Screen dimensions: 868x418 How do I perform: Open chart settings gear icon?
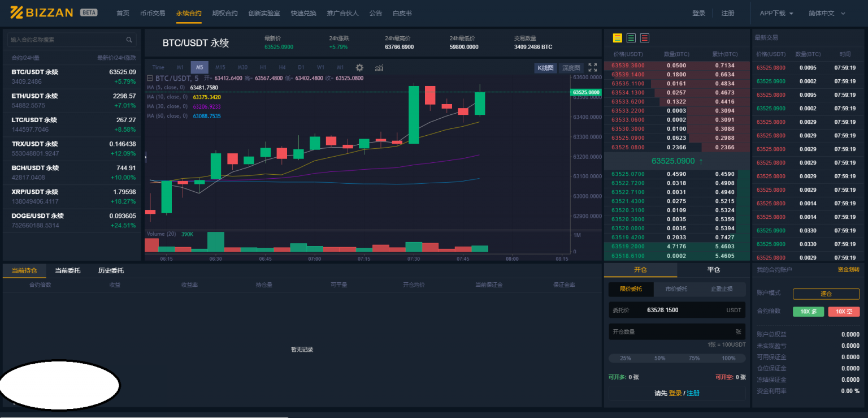pyautogui.click(x=359, y=67)
